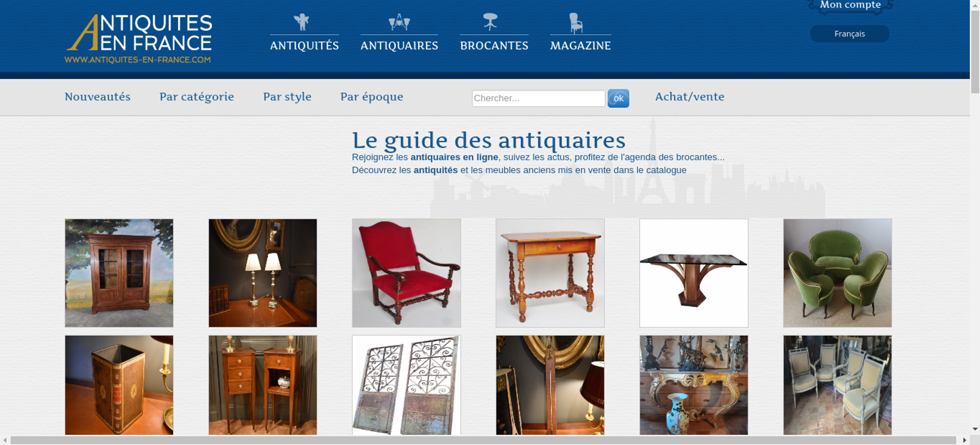980x445 pixels.
Task: Click the cherub icon above Antiquités
Action: point(301,22)
